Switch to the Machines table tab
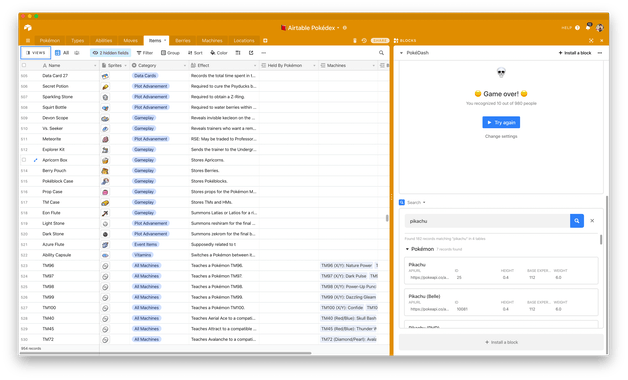 pyautogui.click(x=212, y=40)
